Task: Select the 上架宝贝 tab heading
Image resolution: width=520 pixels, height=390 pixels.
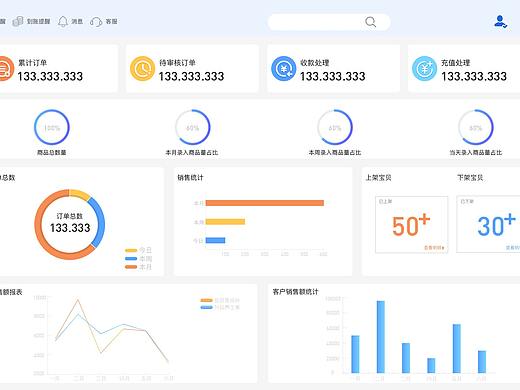Action: click(x=378, y=178)
